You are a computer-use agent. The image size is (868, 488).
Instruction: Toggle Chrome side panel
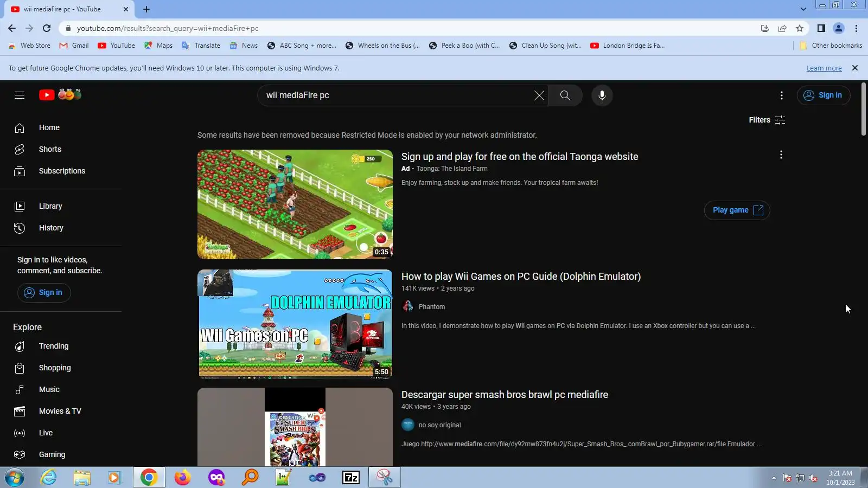click(x=821, y=28)
